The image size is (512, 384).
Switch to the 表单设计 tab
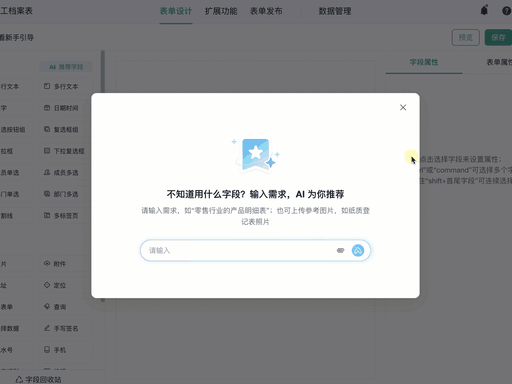pyautogui.click(x=176, y=11)
